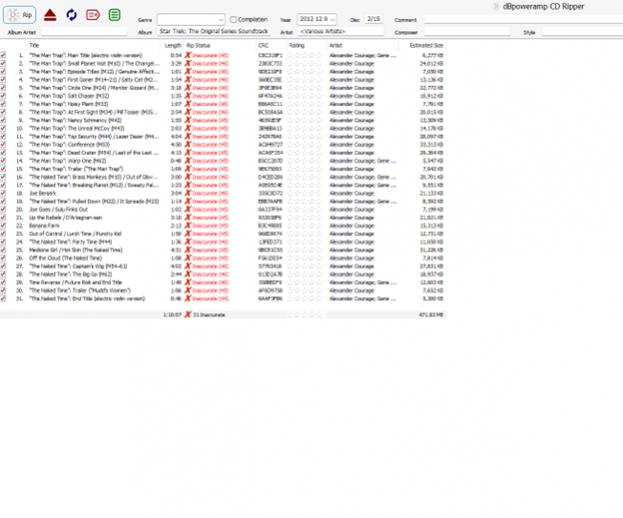Set rating stars for track 5 Circle One

pos(308,86)
